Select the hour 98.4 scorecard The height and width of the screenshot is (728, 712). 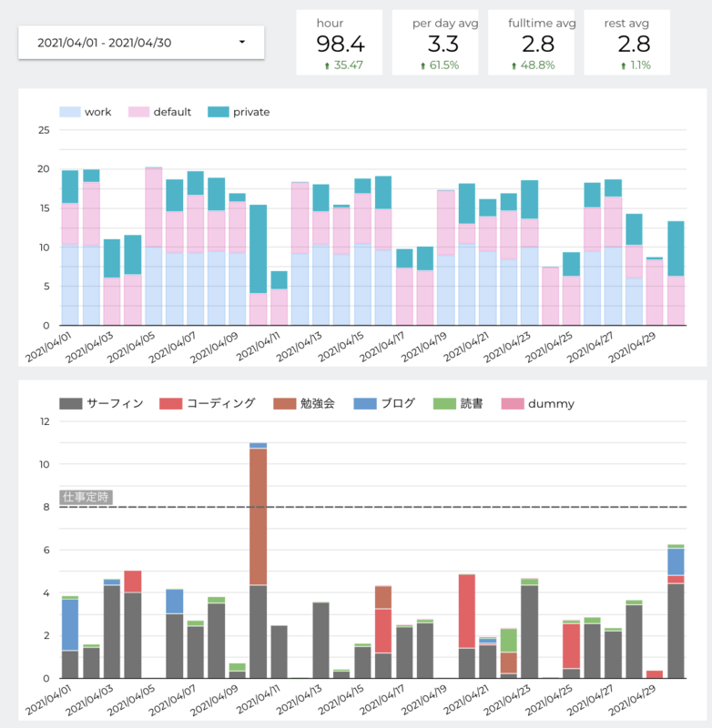340,43
